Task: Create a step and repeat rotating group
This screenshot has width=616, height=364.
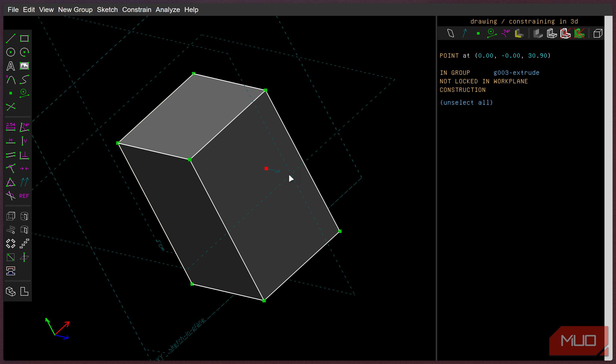Action: click(10, 244)
